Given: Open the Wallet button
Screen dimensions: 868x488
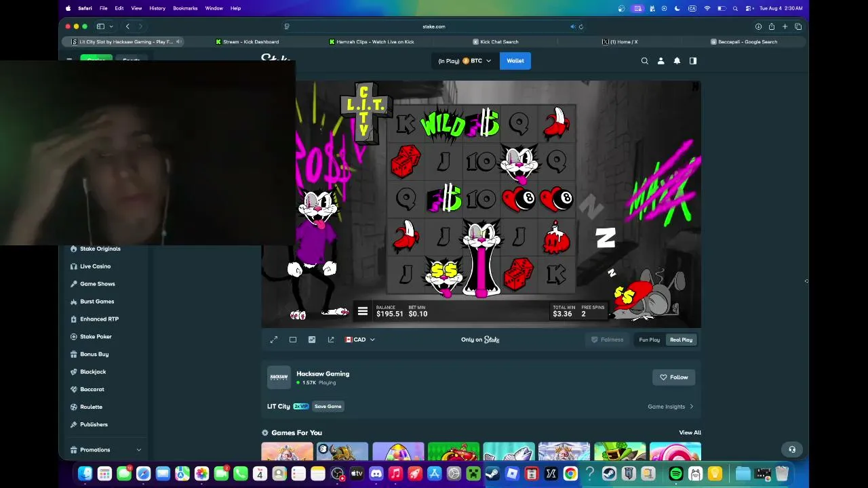Looking at the screenshot, I should click(x=515, y=61).
